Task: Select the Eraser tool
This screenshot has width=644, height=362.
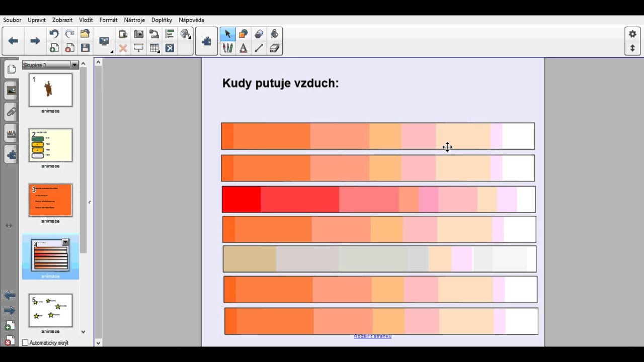Action: [274, 48]
